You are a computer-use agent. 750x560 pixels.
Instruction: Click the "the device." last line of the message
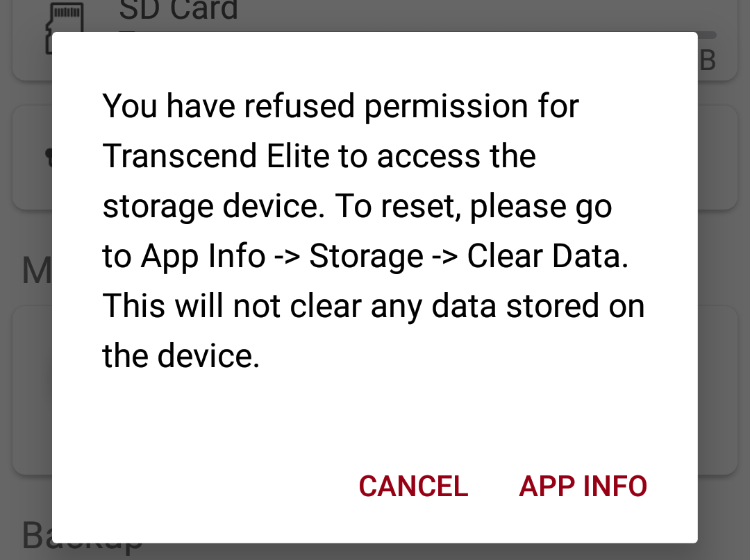[x=181, y=357]
